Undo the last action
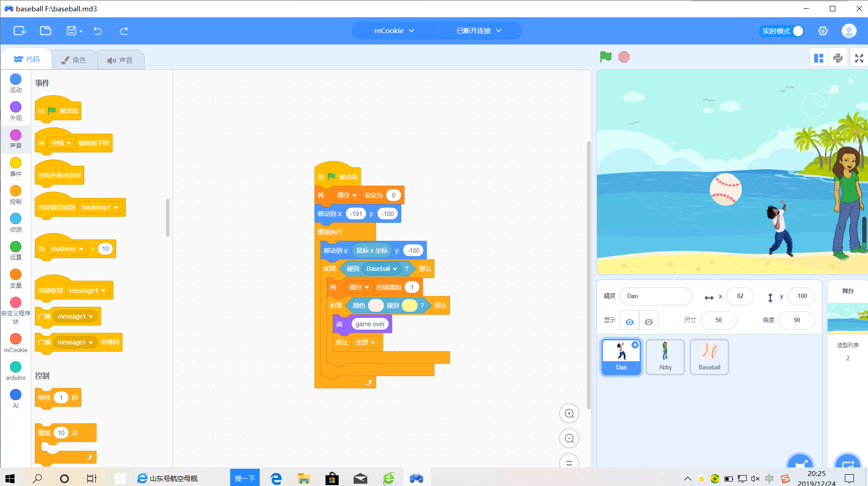 98,31
